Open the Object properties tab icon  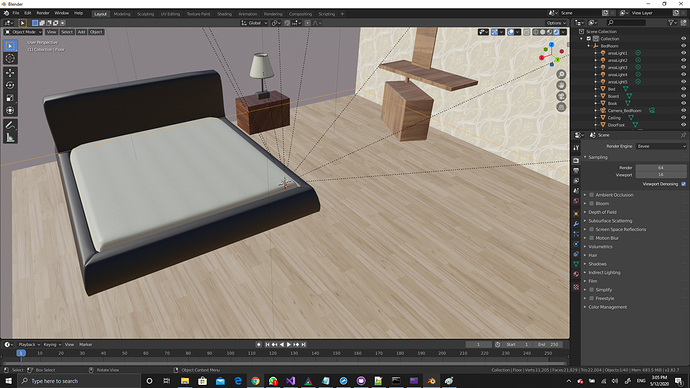576,214
